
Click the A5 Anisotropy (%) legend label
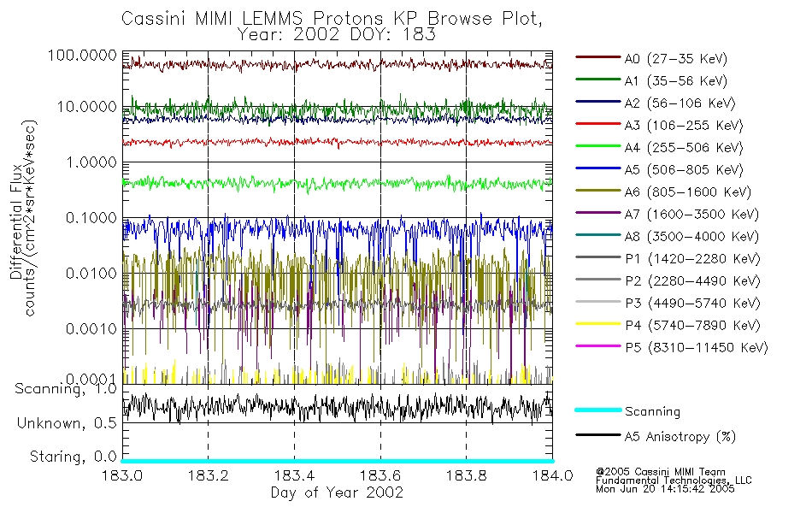(x=680, y=437)
